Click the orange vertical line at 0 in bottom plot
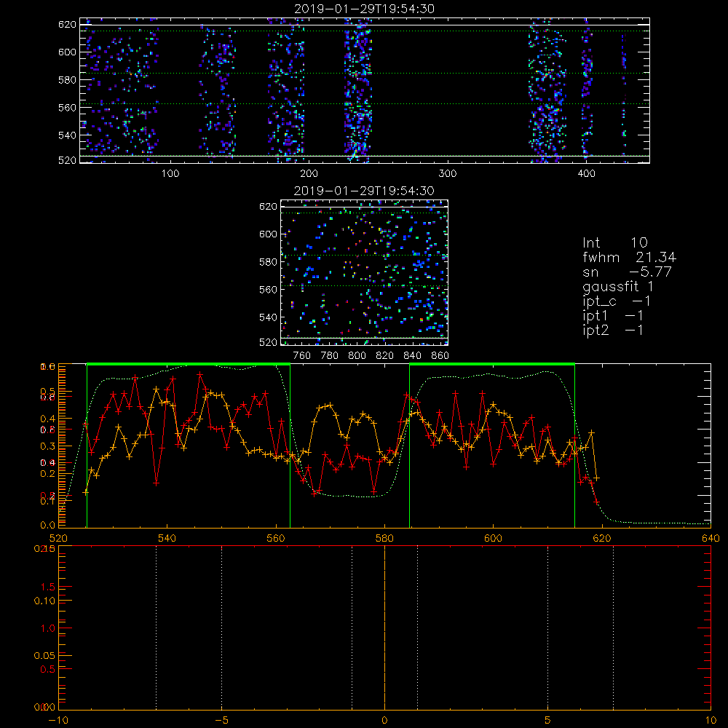This screenshot has height=728, width=728. click(x=384, y=628)
